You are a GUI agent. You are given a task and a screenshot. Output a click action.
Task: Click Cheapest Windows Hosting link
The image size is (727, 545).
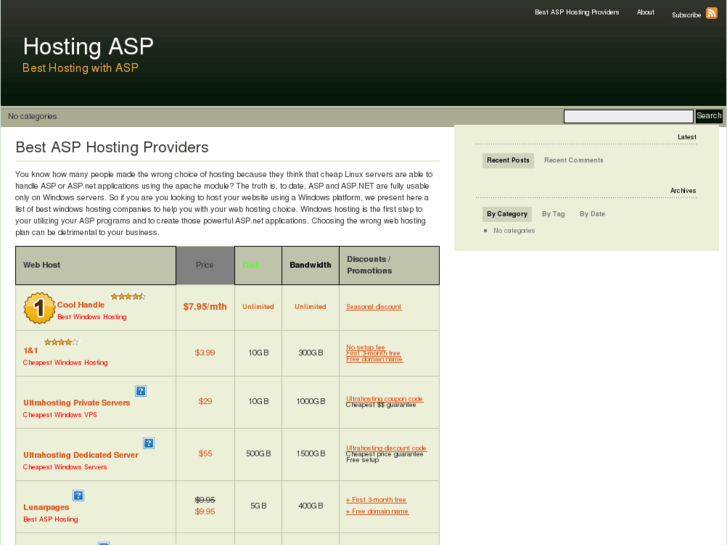click(65, 363)
